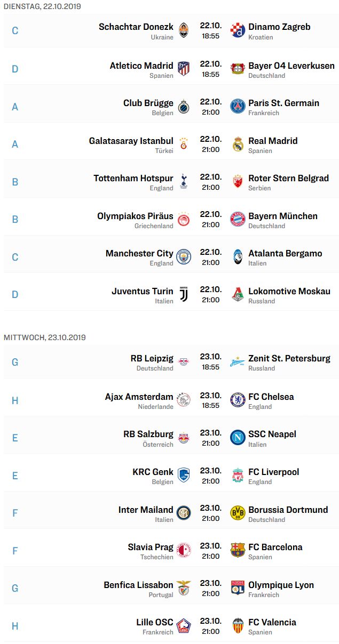This screenshot has height=644, width=339.
Task: Click the Schachtar Donezk club crest
Action: [184, 31]
